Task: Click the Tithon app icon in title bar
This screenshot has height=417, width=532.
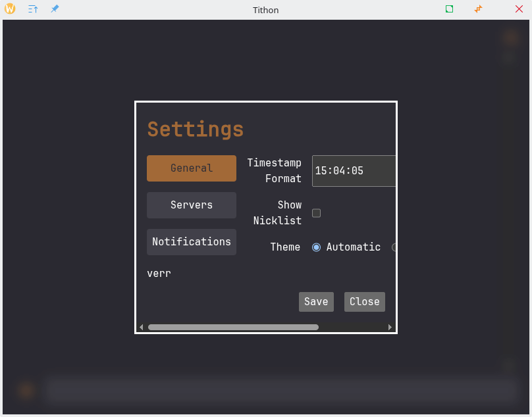Action: [x=10, y=9]
